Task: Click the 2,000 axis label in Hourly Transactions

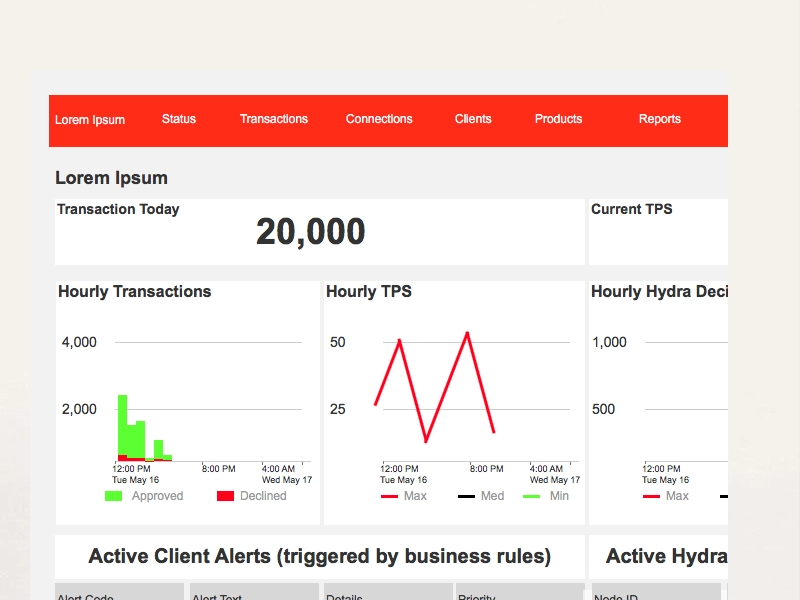Action: [79, 409]
